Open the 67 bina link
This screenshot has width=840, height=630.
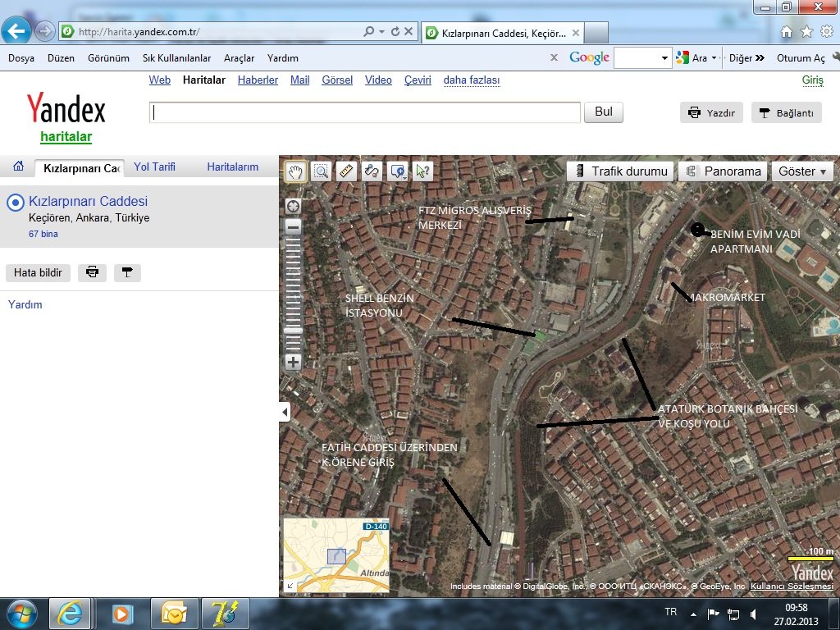click(x=43, y=234)
